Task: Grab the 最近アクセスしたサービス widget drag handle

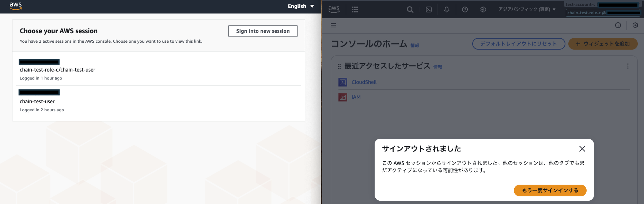Action: click(x=339, y=66)
